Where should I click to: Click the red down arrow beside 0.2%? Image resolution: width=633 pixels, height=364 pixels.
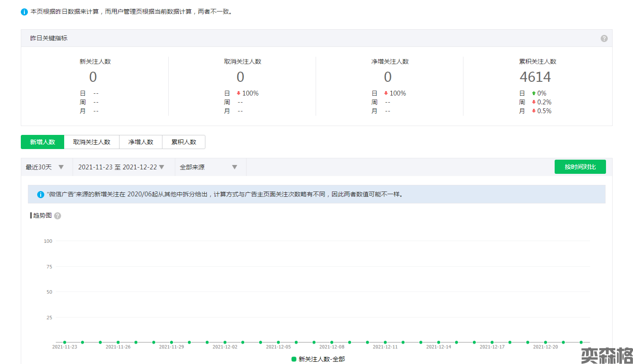[533, 102]
